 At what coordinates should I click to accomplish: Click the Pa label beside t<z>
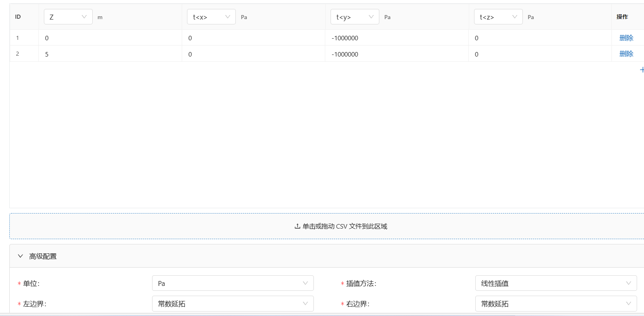tap(531, 17)
